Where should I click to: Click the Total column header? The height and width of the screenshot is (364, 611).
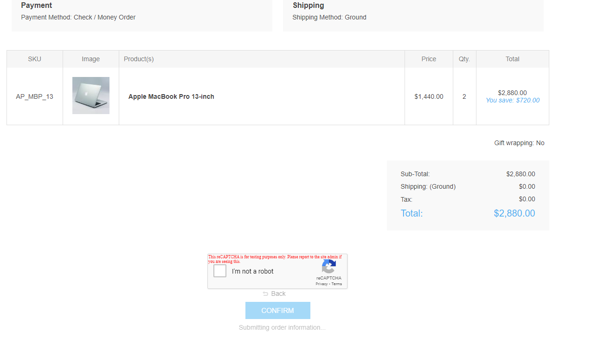(512, 59)
